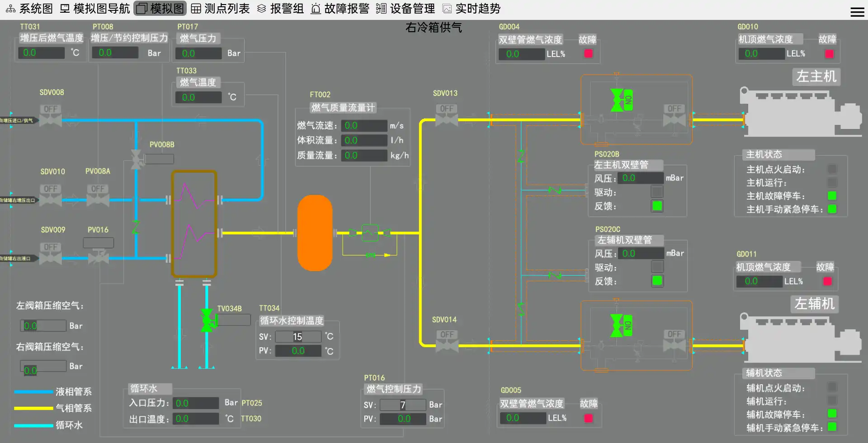Expand the hamburger menu at top right
This screenshot has width=868, height=443.
[x=857, y=12]
